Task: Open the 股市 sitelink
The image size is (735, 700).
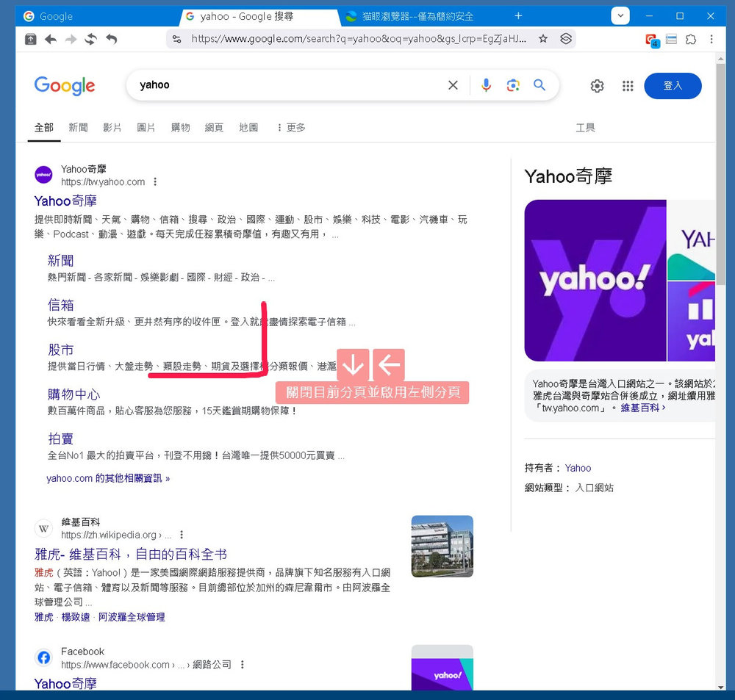Action: pos(60,350)
